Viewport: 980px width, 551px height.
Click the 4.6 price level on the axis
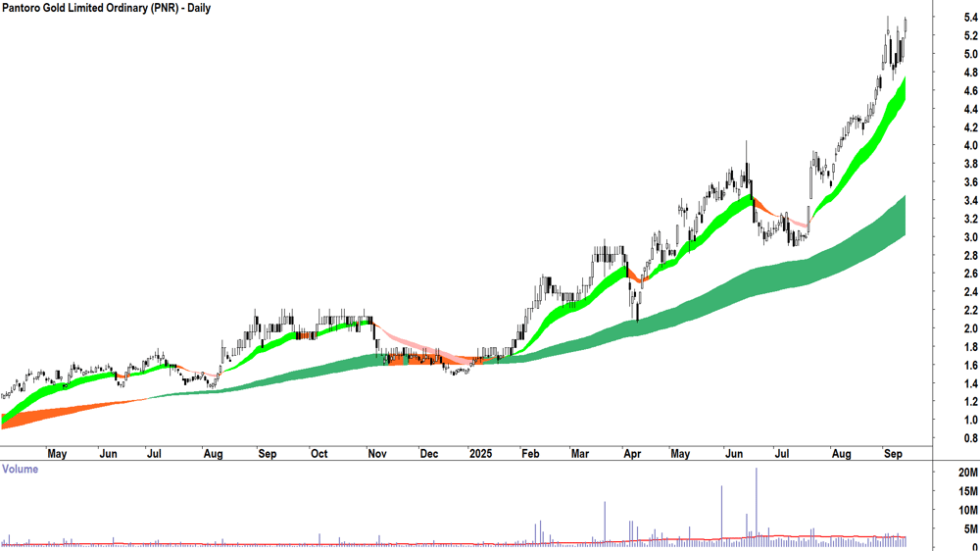click(970, 91)
